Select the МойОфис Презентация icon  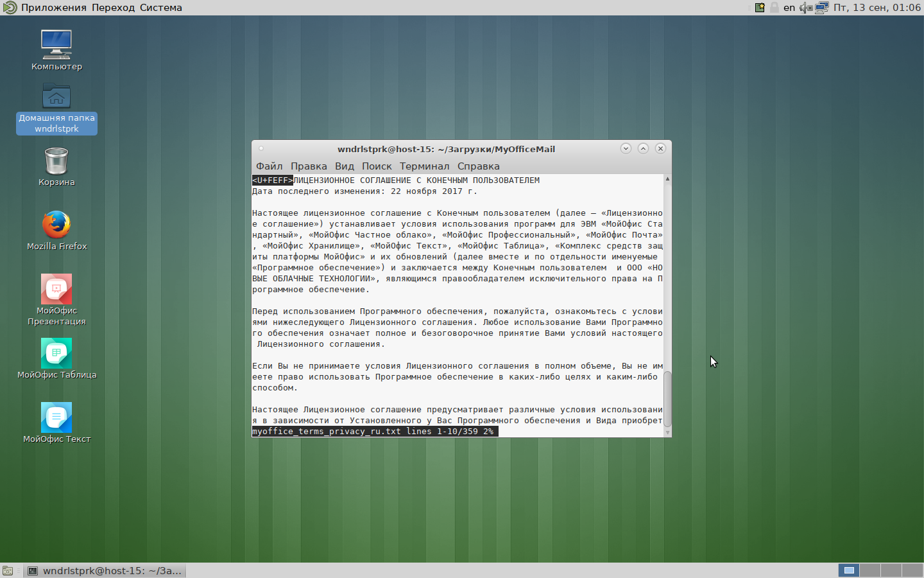[x=56, y=299]
